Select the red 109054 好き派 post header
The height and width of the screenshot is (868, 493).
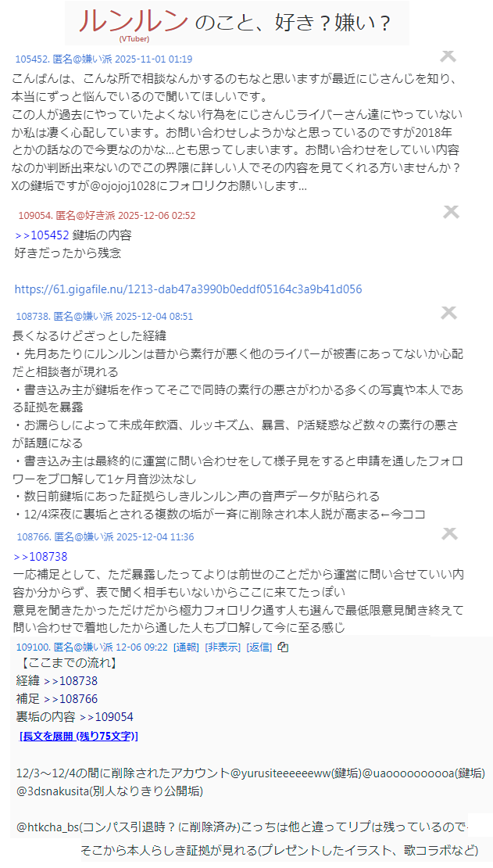[x=107, y=215]
